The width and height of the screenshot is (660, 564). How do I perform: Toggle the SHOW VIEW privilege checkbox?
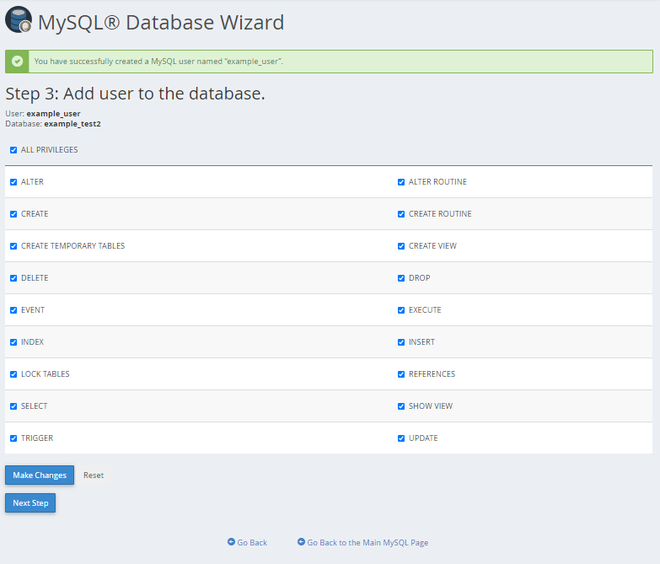click(401, 406)
